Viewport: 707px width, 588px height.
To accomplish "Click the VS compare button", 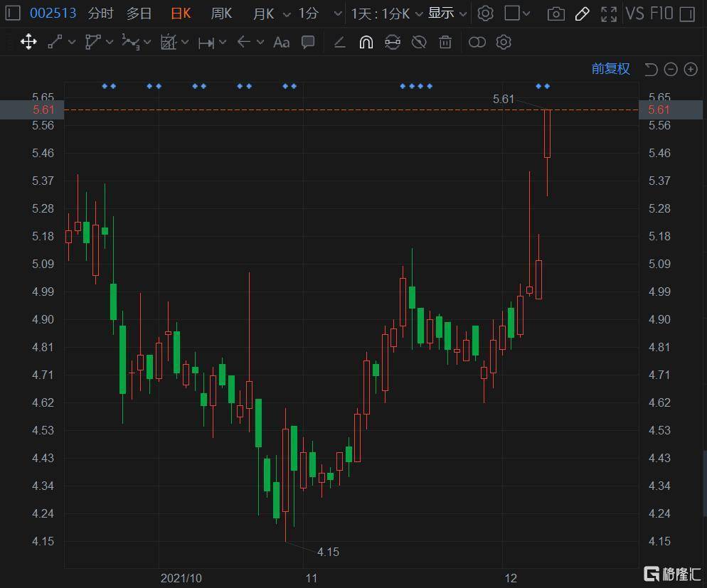I will pos(634,14).
